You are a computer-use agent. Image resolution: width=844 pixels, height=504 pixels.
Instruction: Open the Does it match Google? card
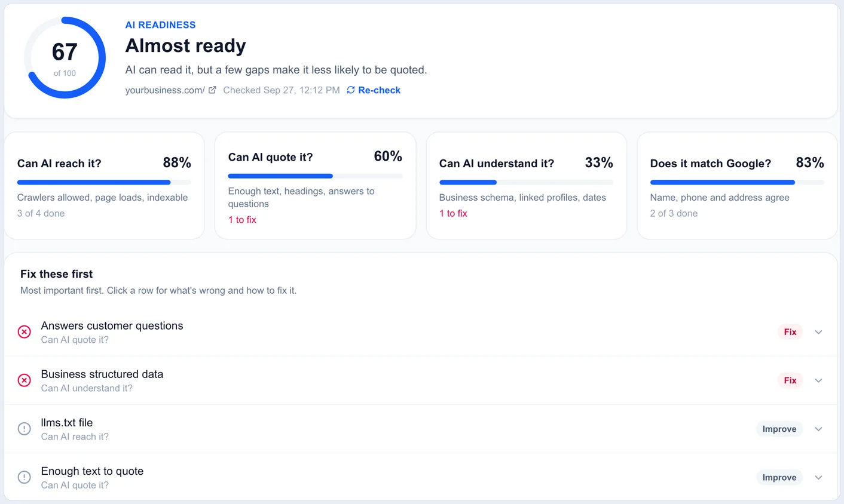click(x=737, y=186)
